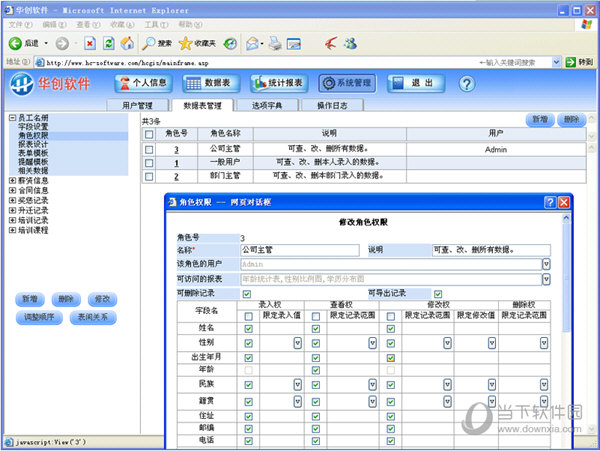Open the 查看 menu
The height and width of the screenshot is (451, 600).
tap(88, 24)
